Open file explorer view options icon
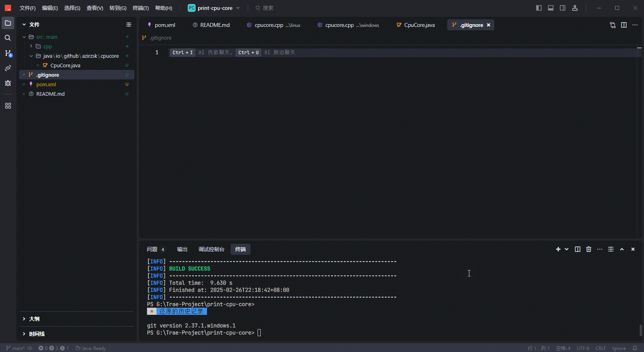Screen dimensions: 644x352 [x=129, y=25]
